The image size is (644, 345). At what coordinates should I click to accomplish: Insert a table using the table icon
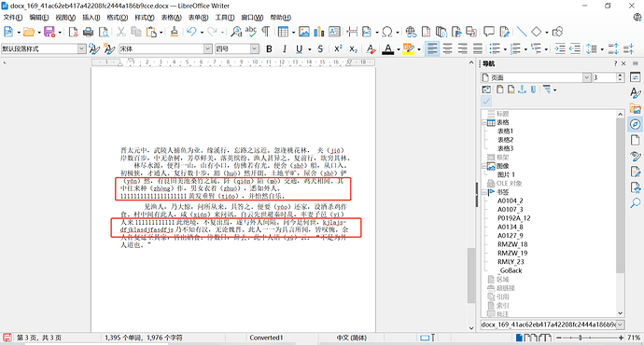point(283,32)
